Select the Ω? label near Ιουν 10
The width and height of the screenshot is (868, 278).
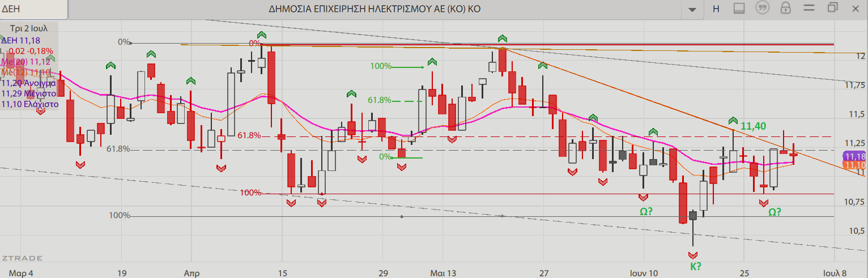[x=646, y=211]
